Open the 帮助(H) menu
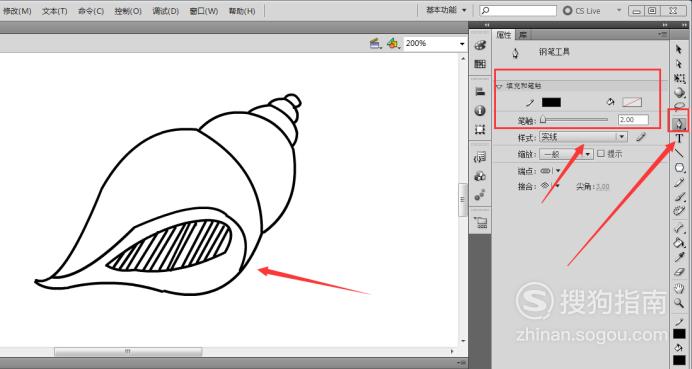Viewport: 692px width, 369px height. 242,11
